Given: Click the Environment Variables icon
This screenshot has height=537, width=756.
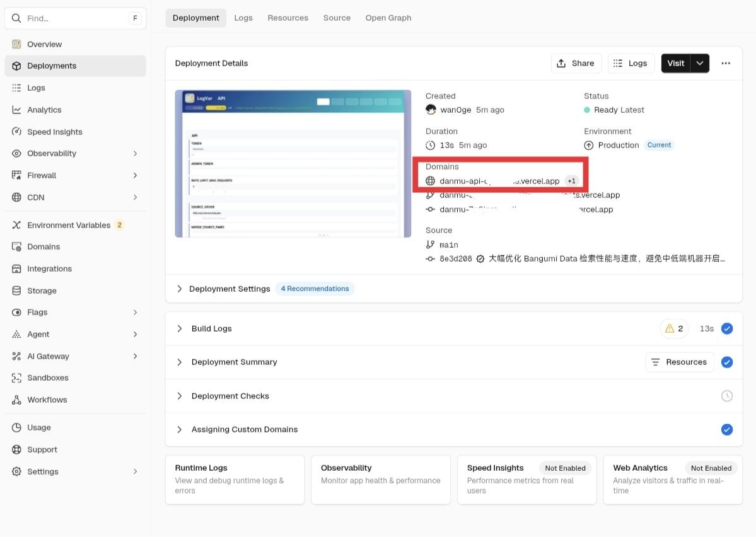Looking at the screenshot, I should [16, 225].
